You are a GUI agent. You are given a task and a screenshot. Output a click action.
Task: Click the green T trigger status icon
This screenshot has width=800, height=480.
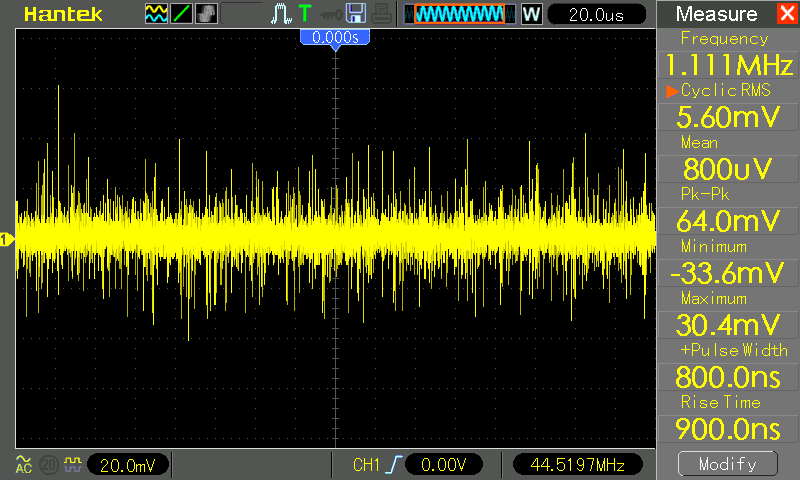(305, 14)
